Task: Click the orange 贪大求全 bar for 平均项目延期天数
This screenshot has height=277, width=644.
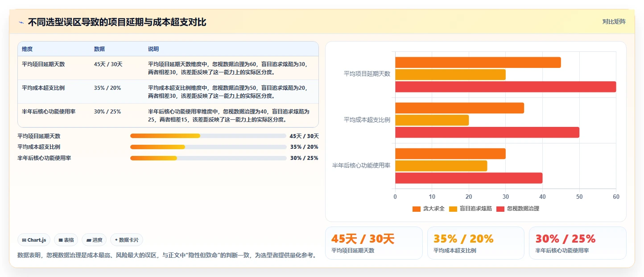Action: click(x=478, y=63)
